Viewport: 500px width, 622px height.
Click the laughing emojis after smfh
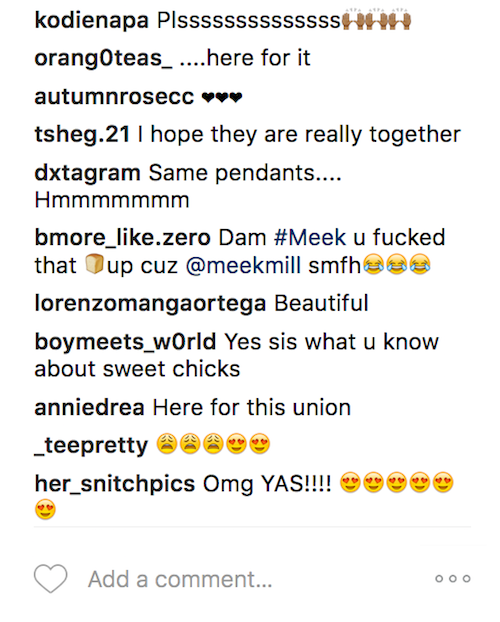396,265
